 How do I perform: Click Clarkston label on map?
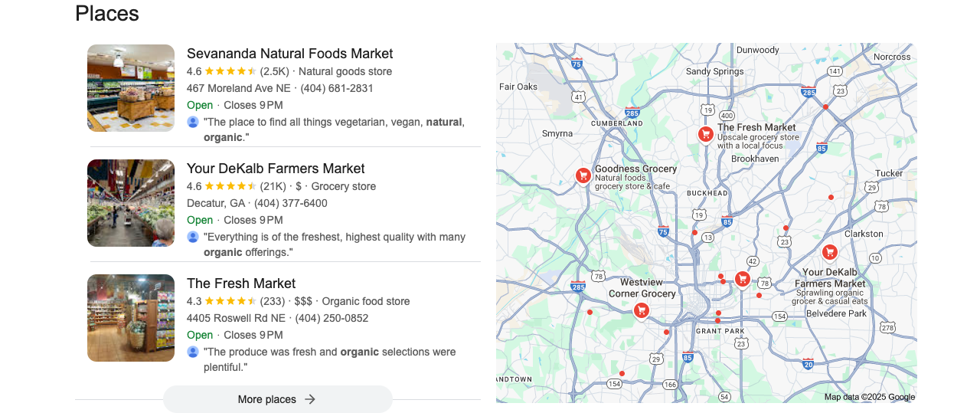(864, 234)
